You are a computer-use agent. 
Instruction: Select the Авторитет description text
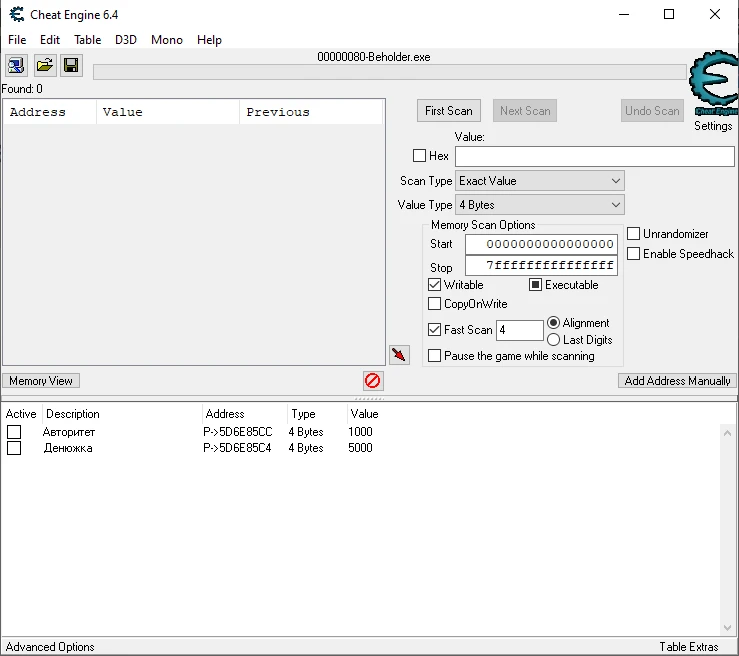[x=69, y=432]
